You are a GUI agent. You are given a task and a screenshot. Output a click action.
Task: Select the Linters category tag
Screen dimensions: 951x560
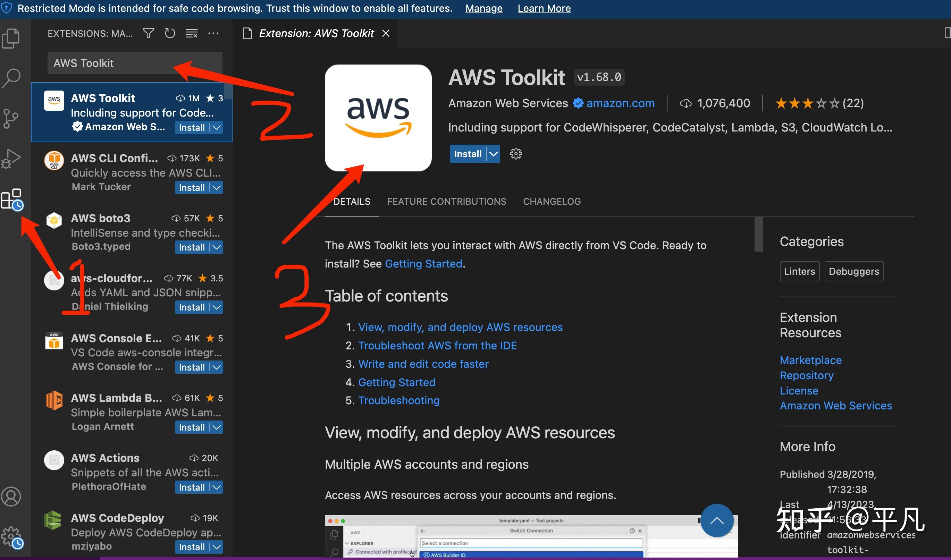coord(799,271)
